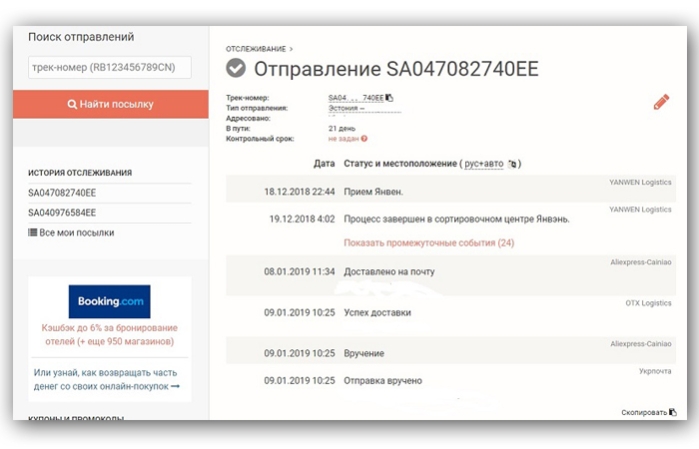Click the orange pencil edit icon
Screen dimensions: 699x449
click(661, 102)
